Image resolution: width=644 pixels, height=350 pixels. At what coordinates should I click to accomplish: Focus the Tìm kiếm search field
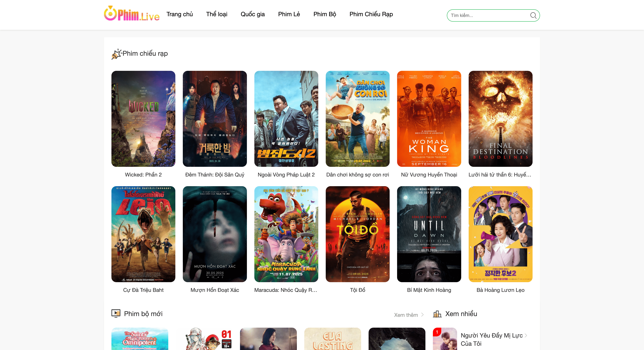coord(487,15)
